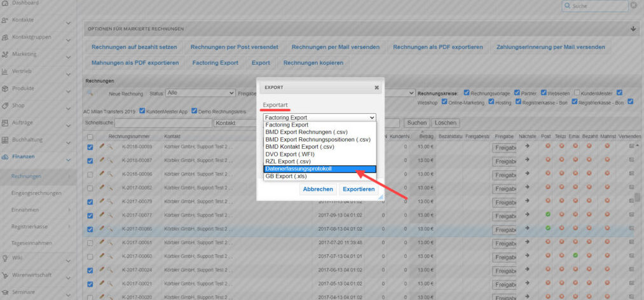This screenshot has height=300, width=644.
Task: Click the Finanzen icon in the sidebar
Action: pos(5,157)
